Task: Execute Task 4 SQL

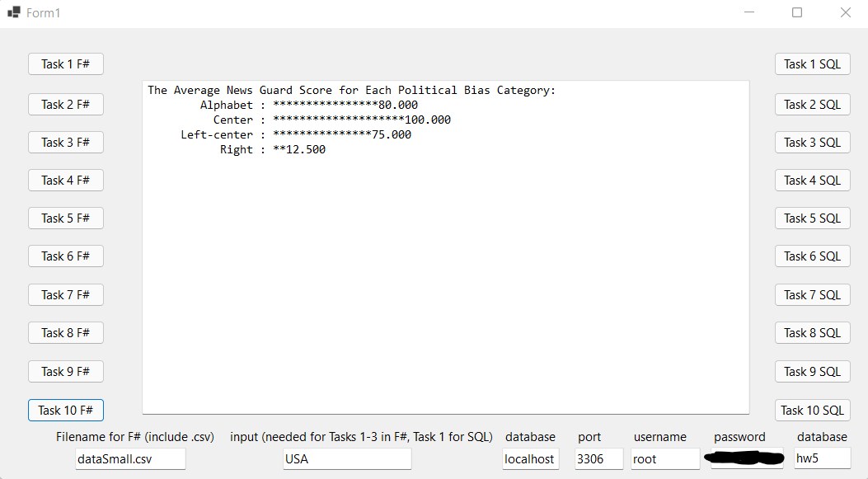Action: click(812, 180)
